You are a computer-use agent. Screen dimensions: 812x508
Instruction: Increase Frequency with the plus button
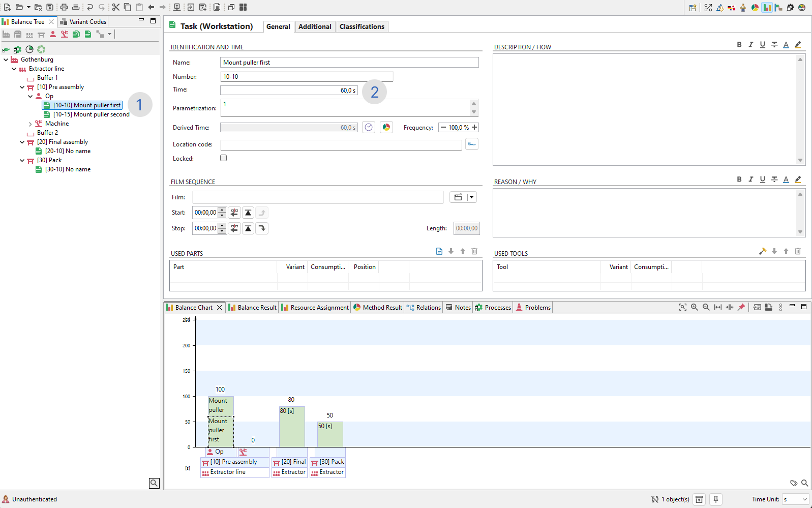(474, 128)
